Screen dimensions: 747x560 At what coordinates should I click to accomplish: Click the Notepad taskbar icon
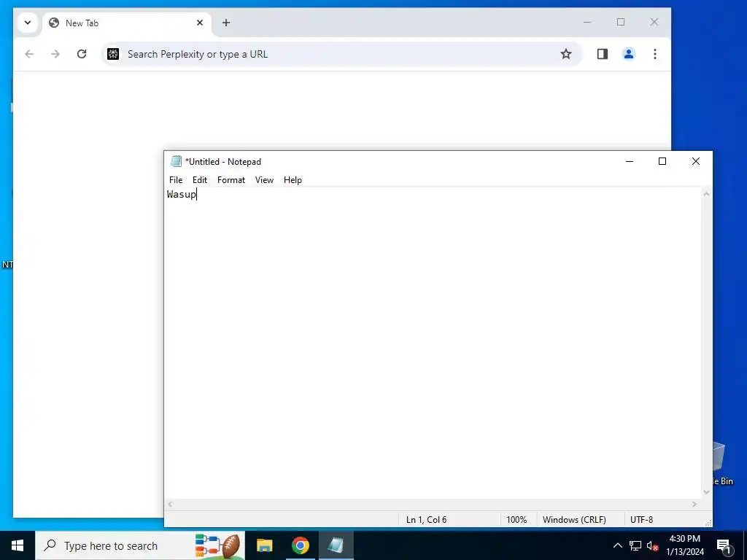click(x=336, y=545)
